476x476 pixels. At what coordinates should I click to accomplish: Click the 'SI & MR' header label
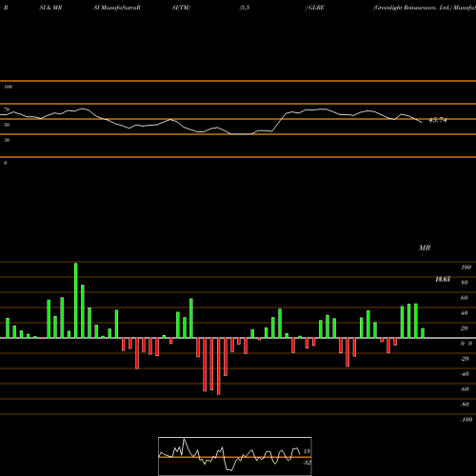click(50, 8)
